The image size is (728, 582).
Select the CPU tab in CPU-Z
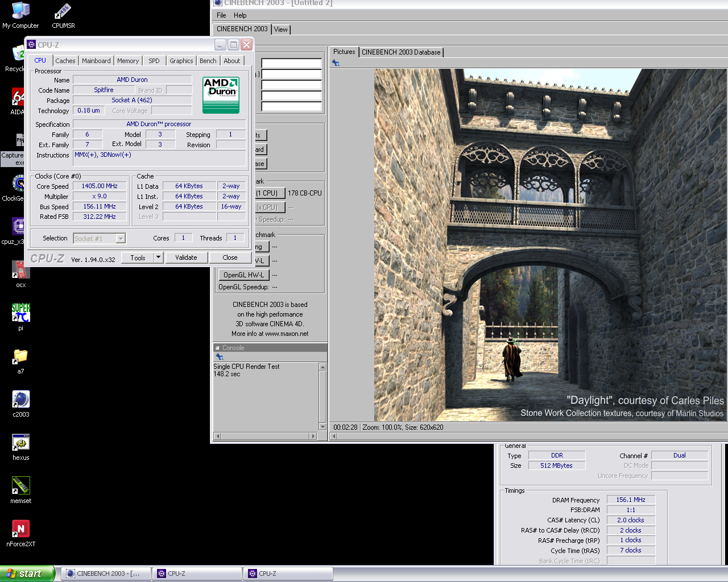(x=40, y=60)
